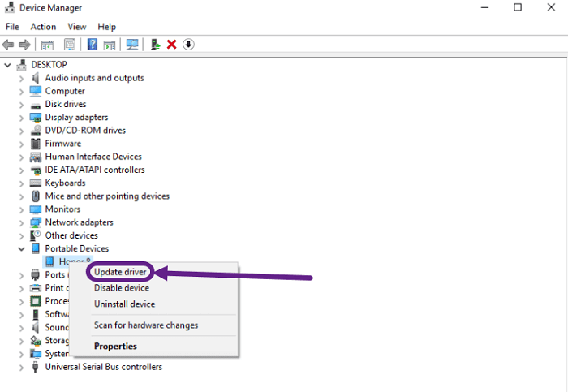This screenshot has width=568, height=392.
Task: Open the View menu
Action: [x=77, y=27]
